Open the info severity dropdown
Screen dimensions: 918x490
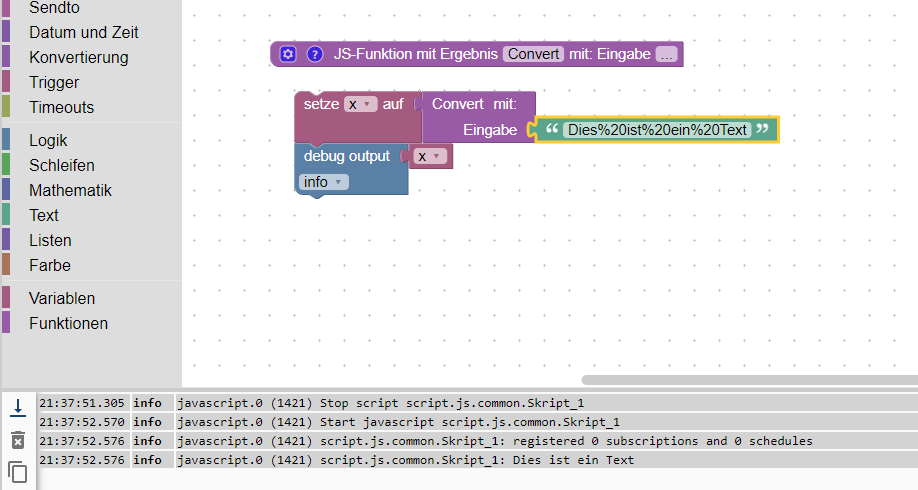coord(324,182)
